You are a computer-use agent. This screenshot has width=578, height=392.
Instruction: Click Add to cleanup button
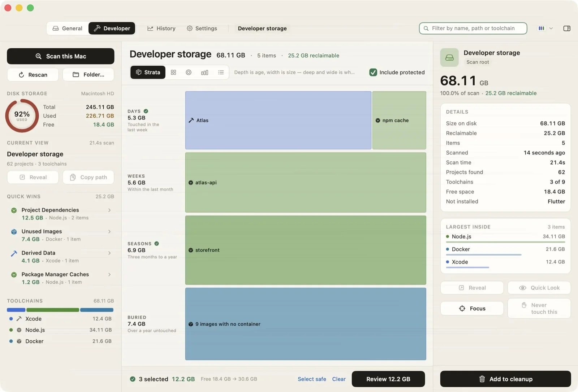[x=505, y=379]
